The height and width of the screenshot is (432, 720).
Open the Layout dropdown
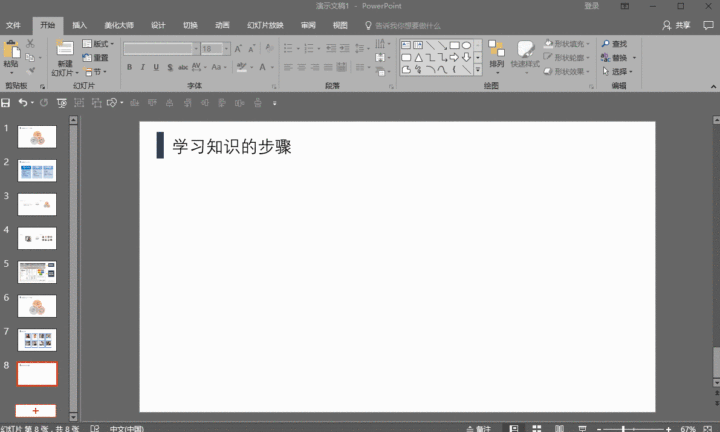coord(98,44)
